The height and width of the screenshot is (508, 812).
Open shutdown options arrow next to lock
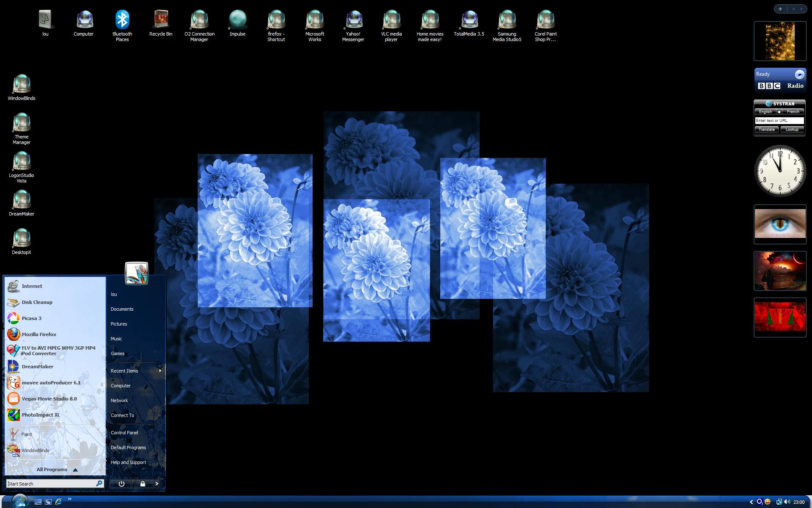[x=156, y=483]
